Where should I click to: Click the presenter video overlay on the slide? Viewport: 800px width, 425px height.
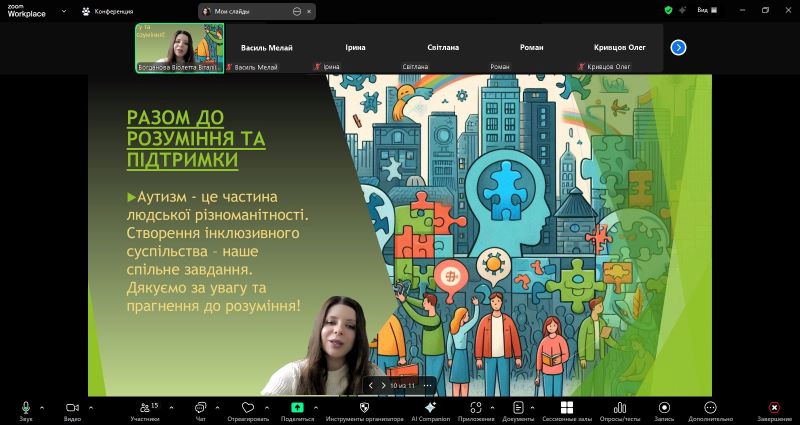pyautogui.click(x=327, y=347)
